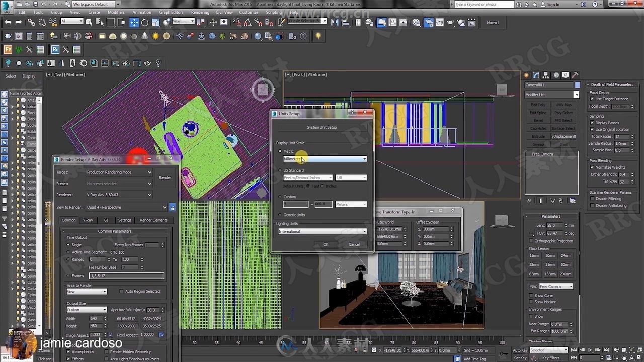The height and width of the screenshot is (362, 644).
Task: Click OK in Units Setup dialog
Action: 326,244
